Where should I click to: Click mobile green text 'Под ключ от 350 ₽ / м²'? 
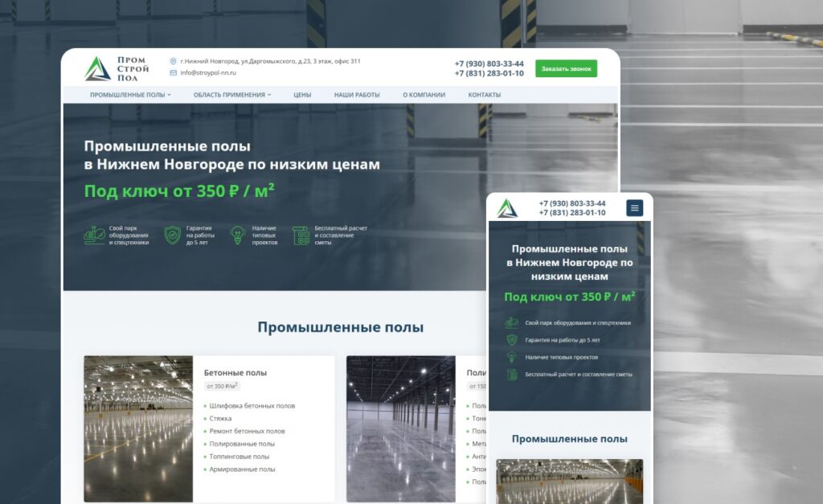click(570, 297)
